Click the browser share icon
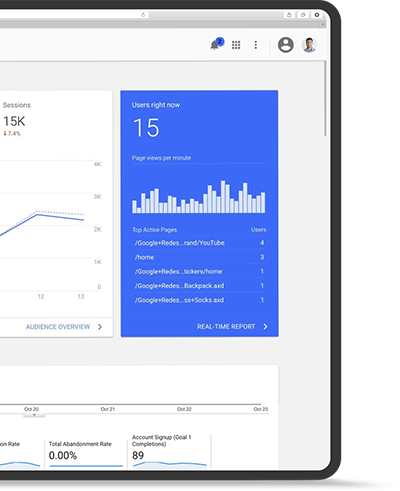 289,15
